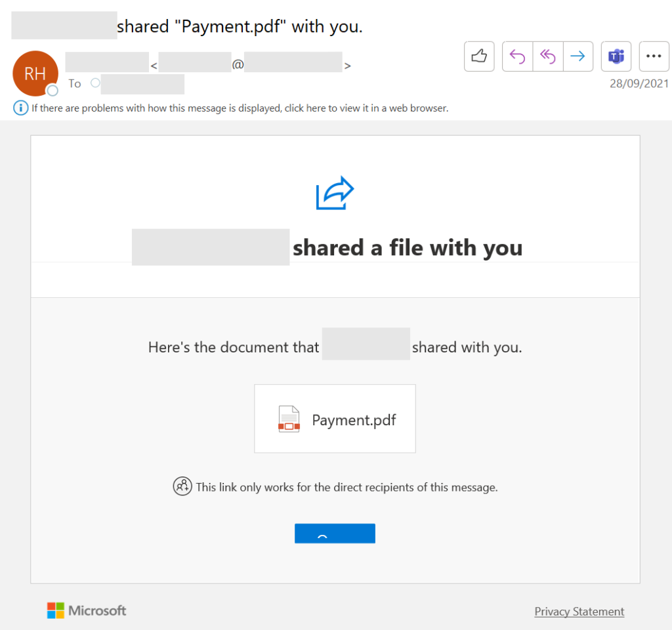Open the More actions ellipsis menu
Screen dimensions: 672x630
coord(654,56)
